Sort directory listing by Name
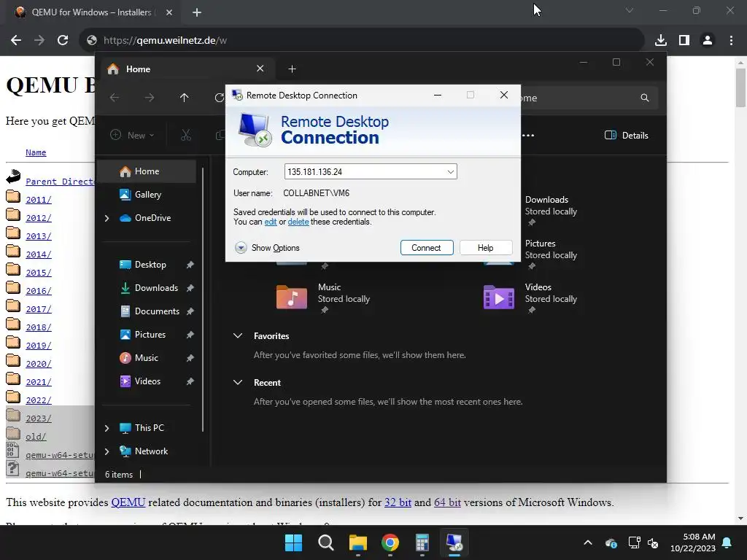The width and height of the screenshot is (747, 560). click(36, 152)
